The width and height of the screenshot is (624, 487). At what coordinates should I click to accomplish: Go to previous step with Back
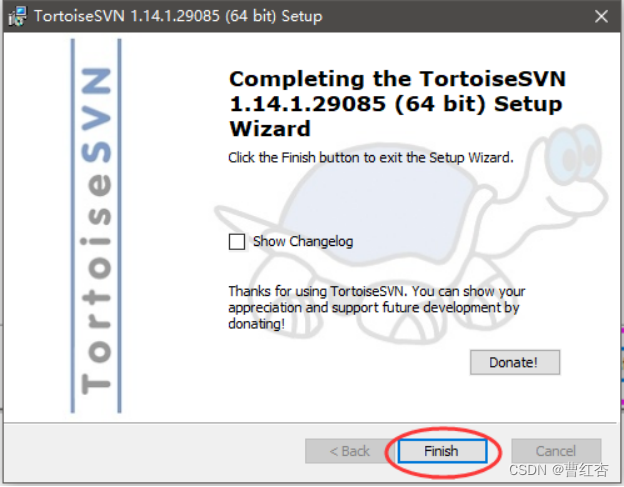point(350,451)
